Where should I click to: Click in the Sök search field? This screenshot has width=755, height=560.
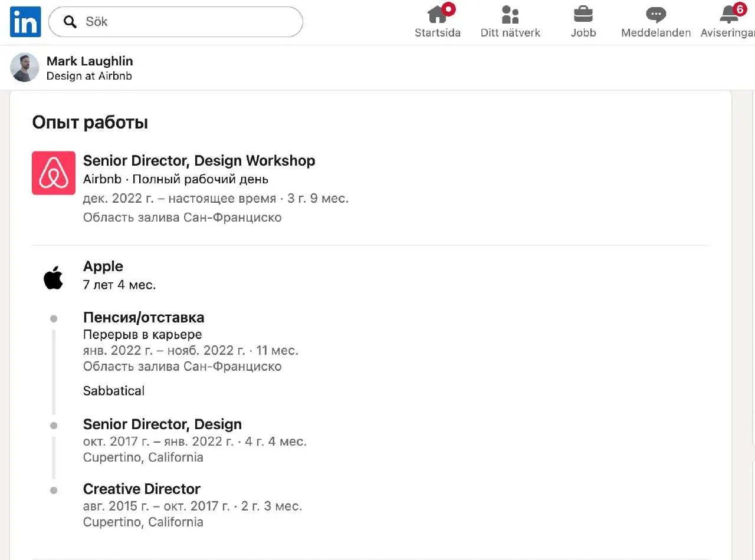tap(176, 22)
